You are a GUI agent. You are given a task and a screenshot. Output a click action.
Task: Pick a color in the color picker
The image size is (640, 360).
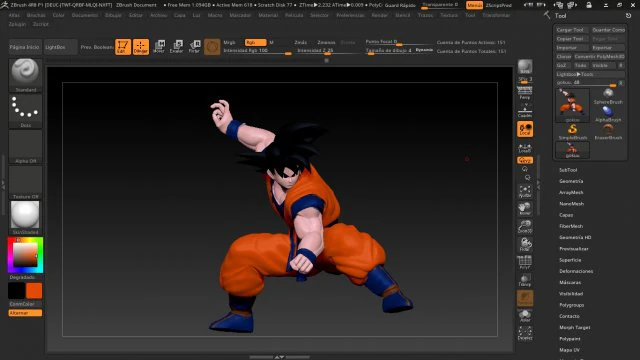tap(25, 255)
